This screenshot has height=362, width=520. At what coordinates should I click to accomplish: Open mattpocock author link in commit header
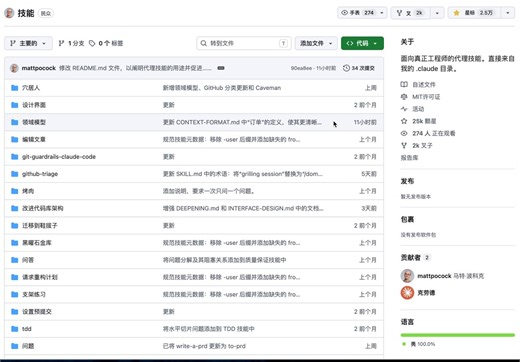[39, 68]
